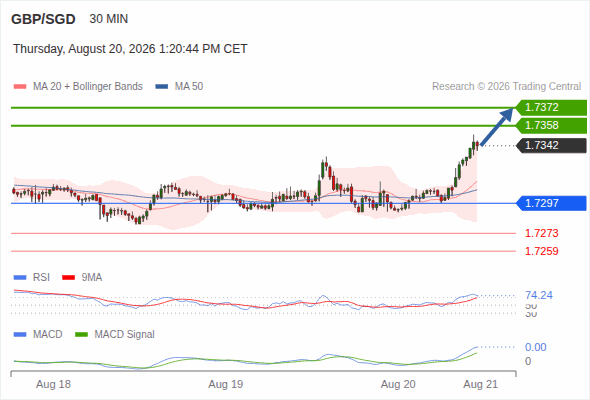
Task: Click the blue RSI legend swatch
Action: (x=20, y=278)
